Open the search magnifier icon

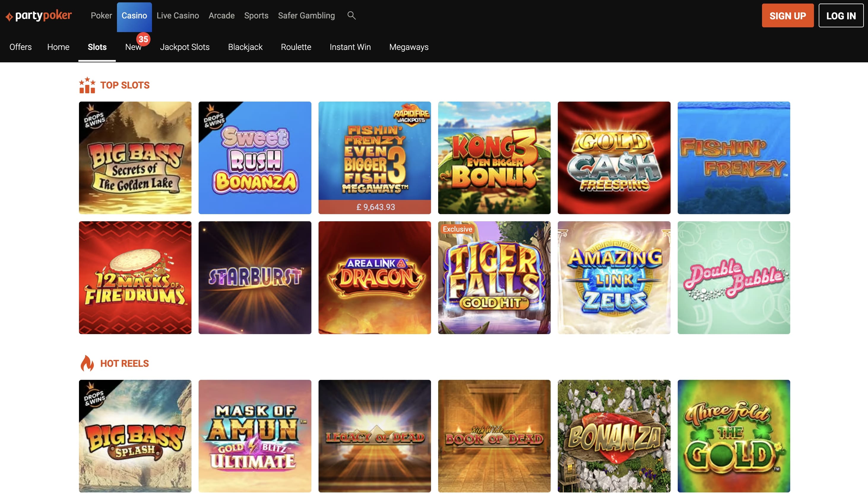351,15
